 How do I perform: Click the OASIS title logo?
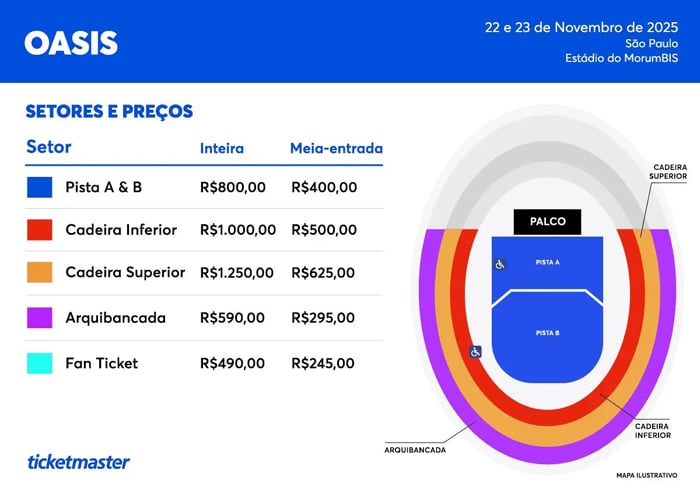coord(71,43)
